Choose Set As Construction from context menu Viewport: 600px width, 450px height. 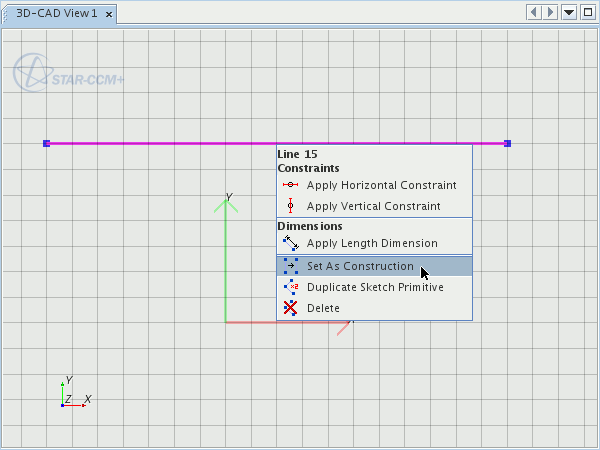(x=360, y=266)
